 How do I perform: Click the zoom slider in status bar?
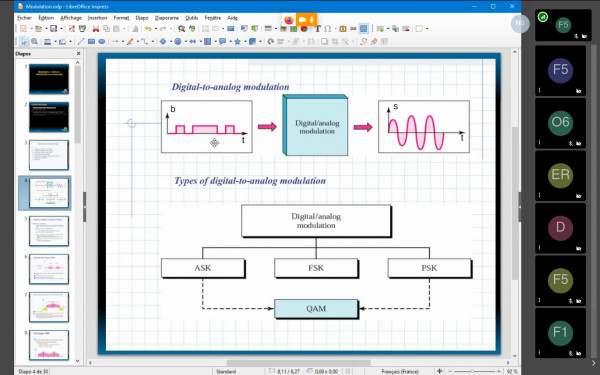click(473, 372)
